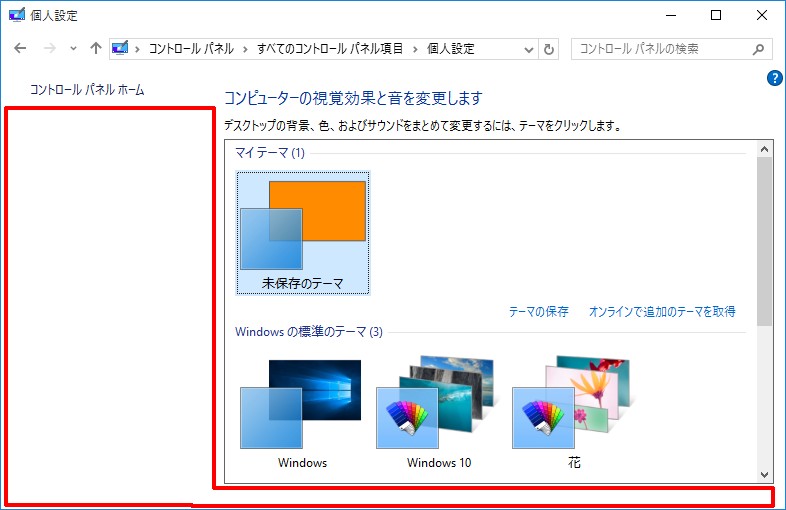
Task: Open the blue help question mark
Action: [775, 78]
